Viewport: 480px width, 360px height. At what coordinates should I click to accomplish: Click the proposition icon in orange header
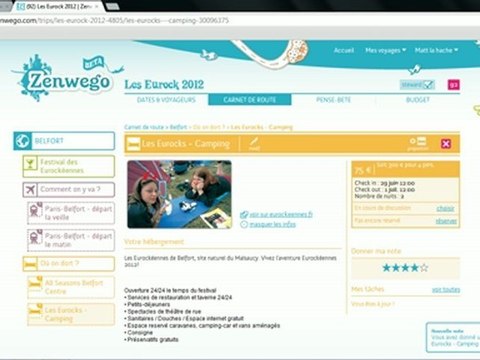coord(417,143)
